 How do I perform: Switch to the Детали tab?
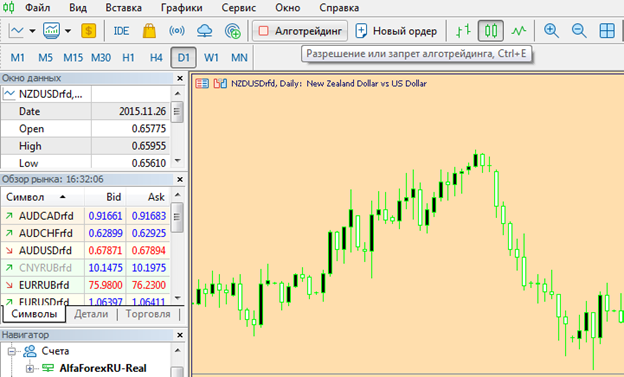pos(91,314)
